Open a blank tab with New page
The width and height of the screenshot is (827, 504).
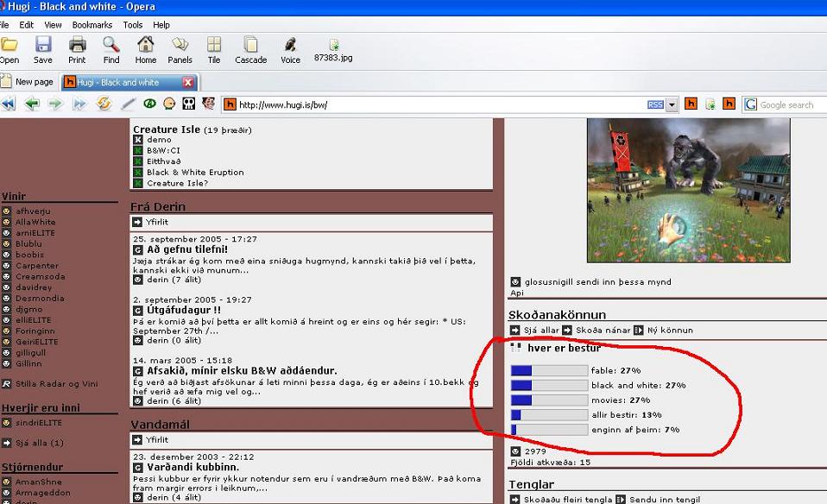coord(28,82)
